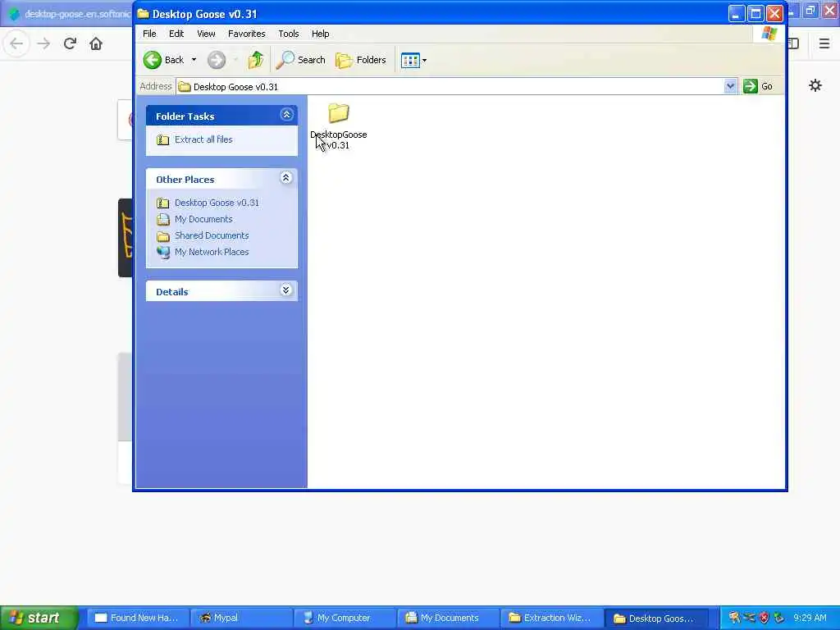Collapse the Other Places panel
This screenshot has width=840, height=630.
pos(286,178)
